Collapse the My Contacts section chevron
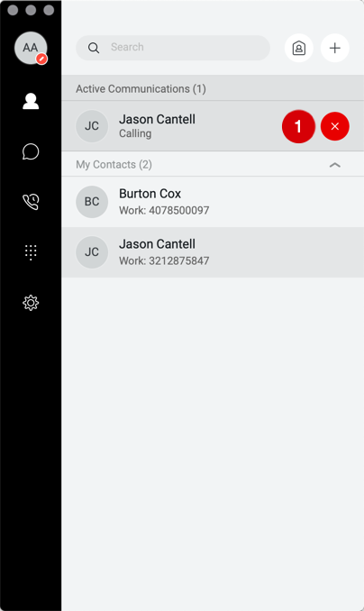This screenshot has height=611, width=364. pos(335,165)
